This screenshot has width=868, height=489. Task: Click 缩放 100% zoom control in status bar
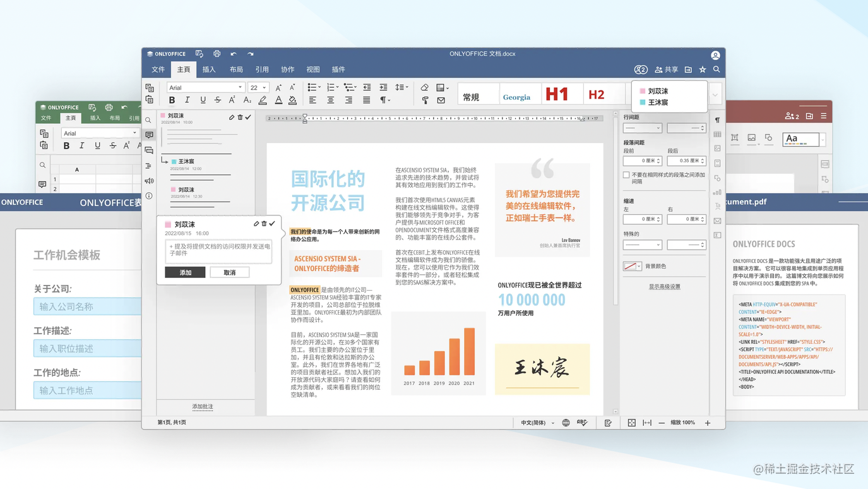682,423
